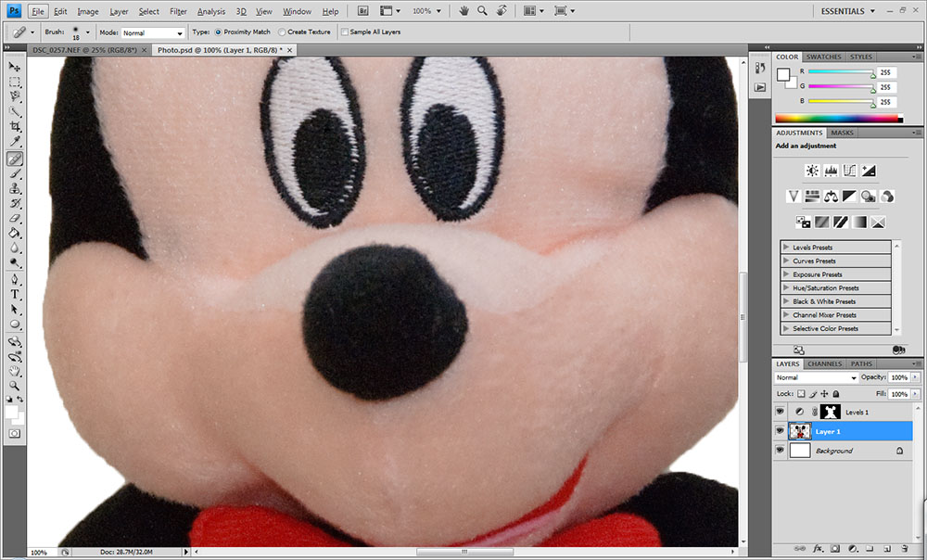Select the Crop tool
Viewport: 927px width, 560px height.
15,126
